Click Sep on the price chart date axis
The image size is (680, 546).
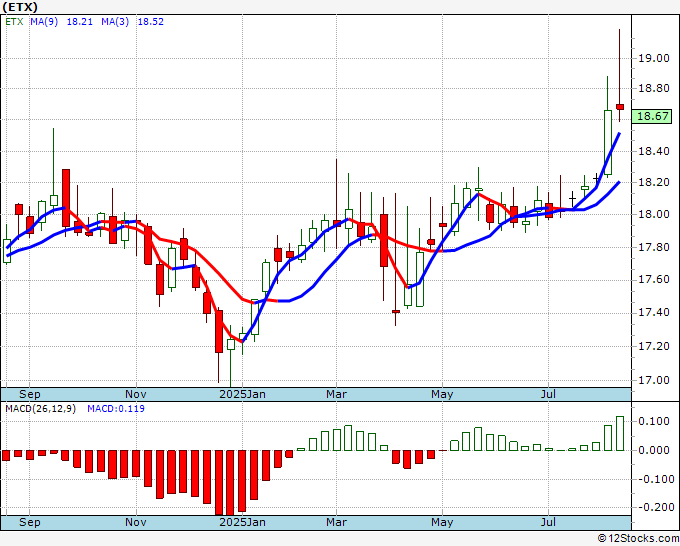click(x=29, y=394)
